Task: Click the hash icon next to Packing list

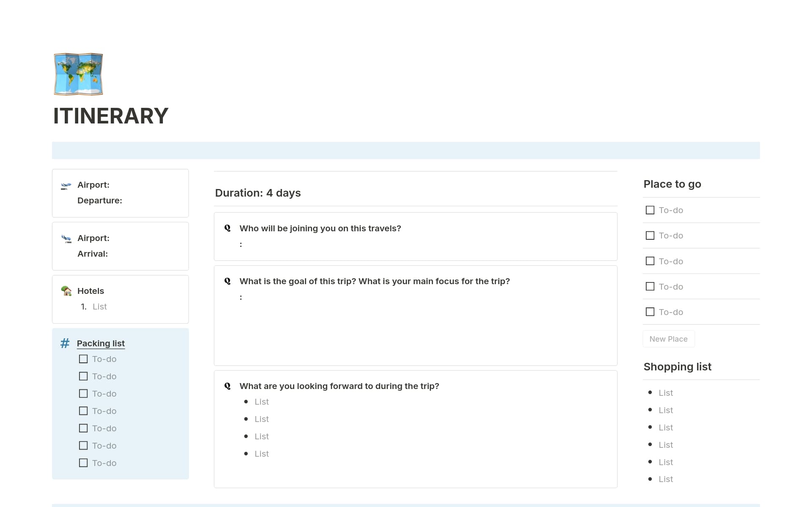Action: [x=64, y=343]
